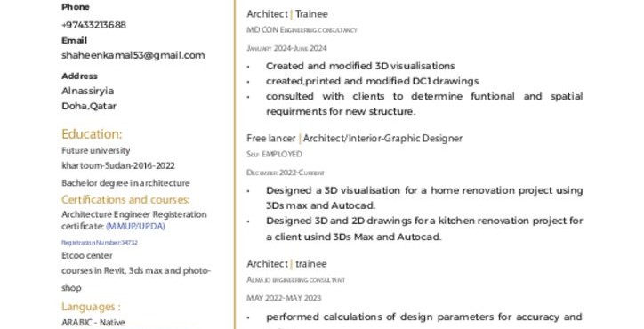The image size is (644, 329).
Task: Click the Doha,Qatar address line
Action: coord(89,106)
